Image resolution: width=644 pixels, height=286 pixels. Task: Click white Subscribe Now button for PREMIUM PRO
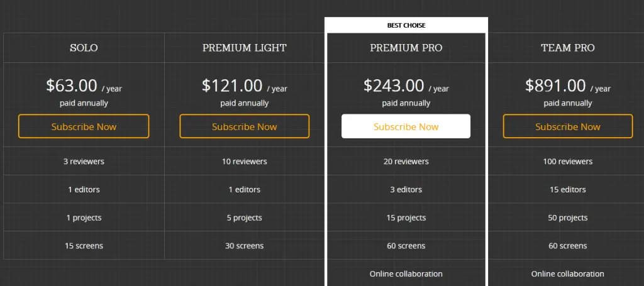click(x=406, y=126)
